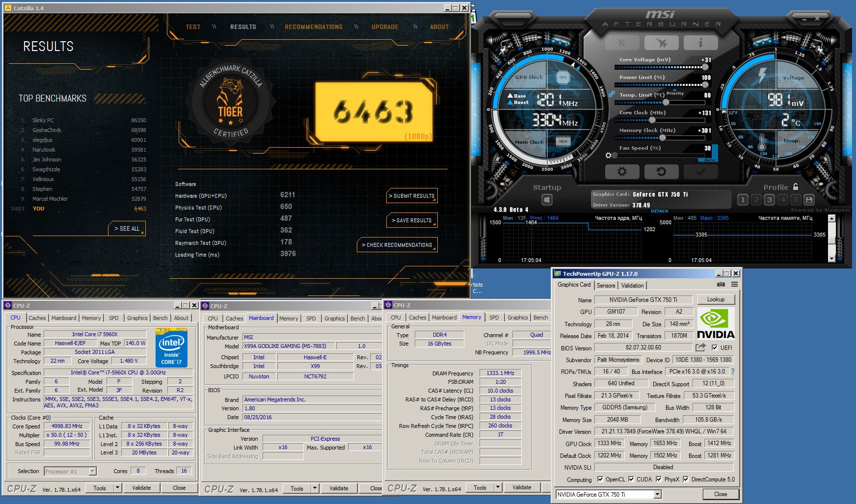This screenshot has height=504, width=856.
Task: Select Afterburner profile slot 1
Action: [743, 200]
